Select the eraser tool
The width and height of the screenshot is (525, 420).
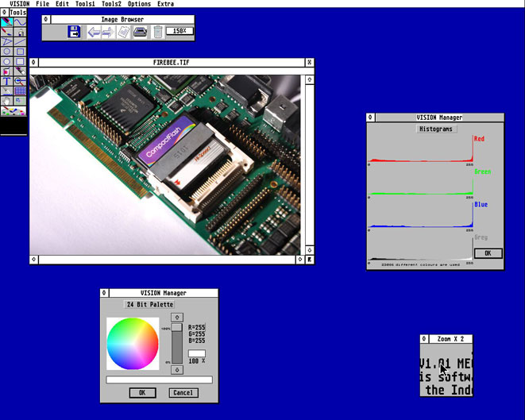20,71
